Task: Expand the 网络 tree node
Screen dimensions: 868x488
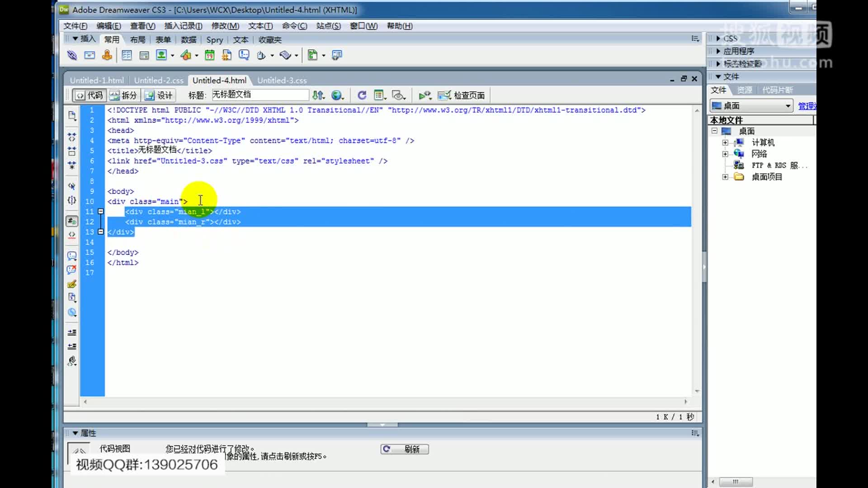Action: point(725,154)
